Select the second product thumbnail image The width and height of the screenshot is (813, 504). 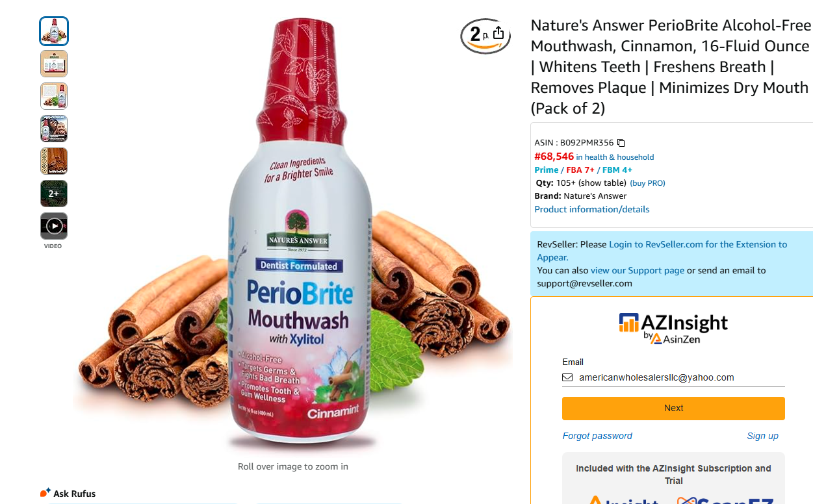pos(54,64)
